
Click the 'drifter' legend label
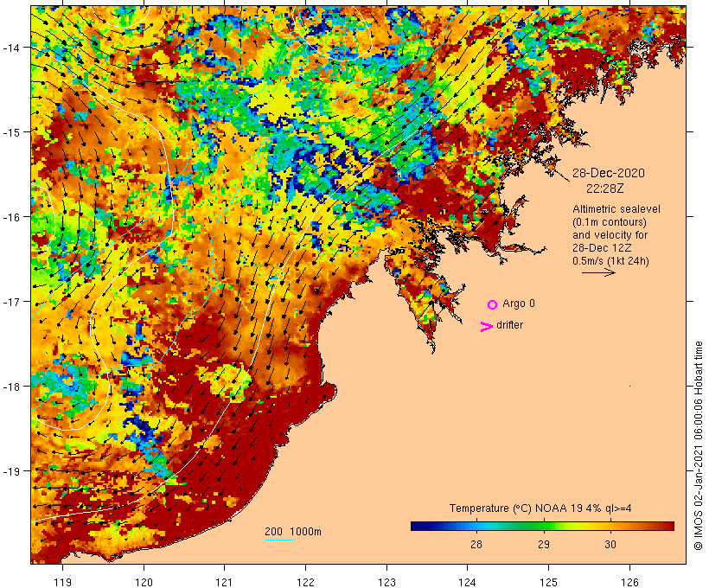click(509, 325)
